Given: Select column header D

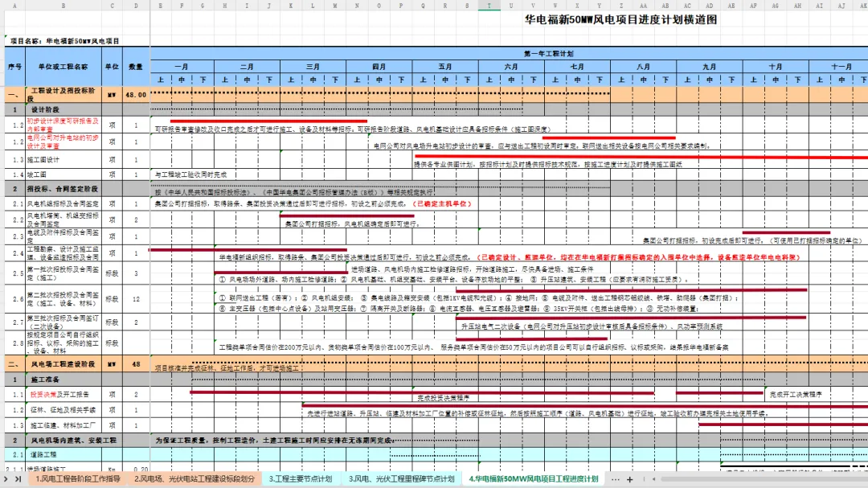Looking at the screenshot, I should click(136, 6).
